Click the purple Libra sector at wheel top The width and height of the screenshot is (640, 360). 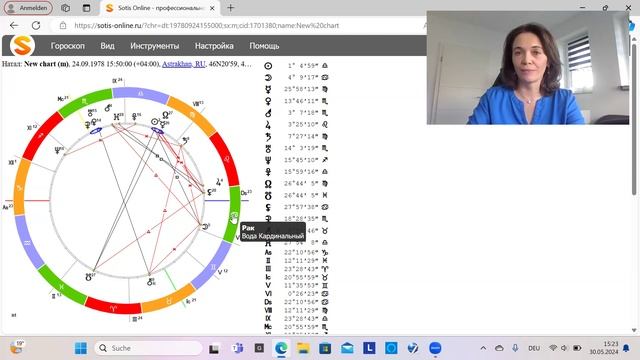[141, 94]
